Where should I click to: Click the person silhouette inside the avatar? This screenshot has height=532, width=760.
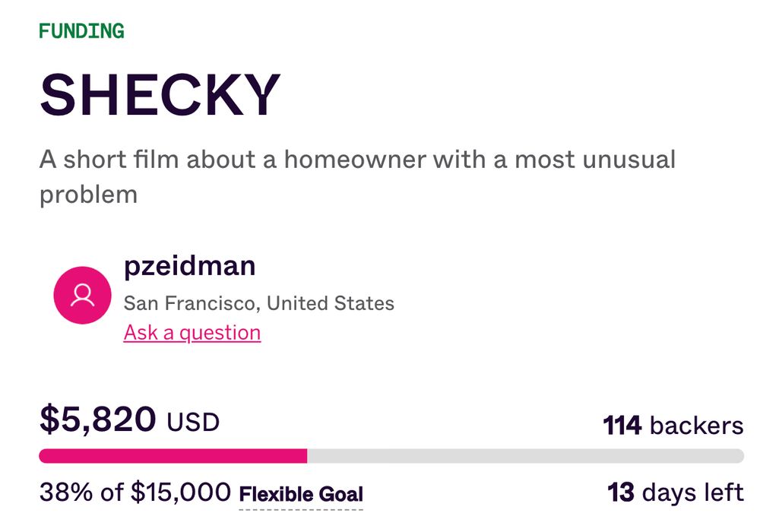coord(82,296)
